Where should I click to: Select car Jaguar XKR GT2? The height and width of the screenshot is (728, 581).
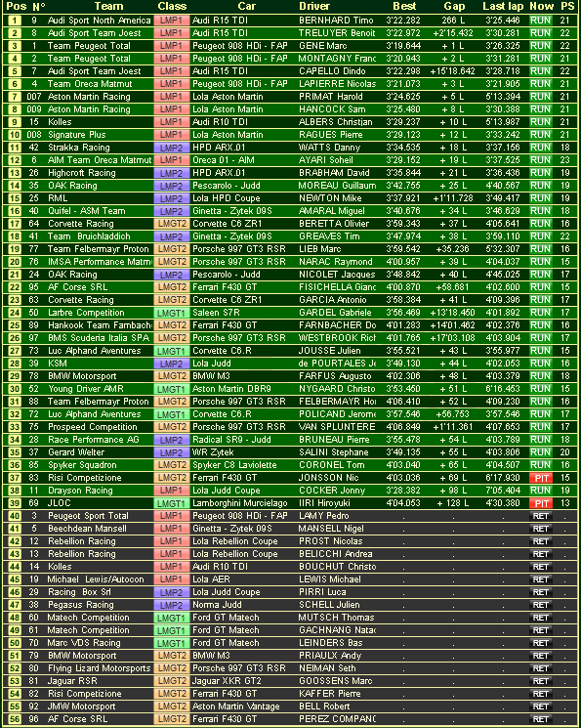pos(227,681)
